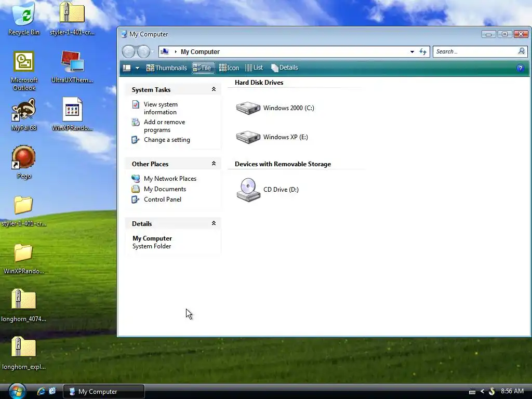Click the My Computer window title icon
532x399 pixels.
[124, 34]
